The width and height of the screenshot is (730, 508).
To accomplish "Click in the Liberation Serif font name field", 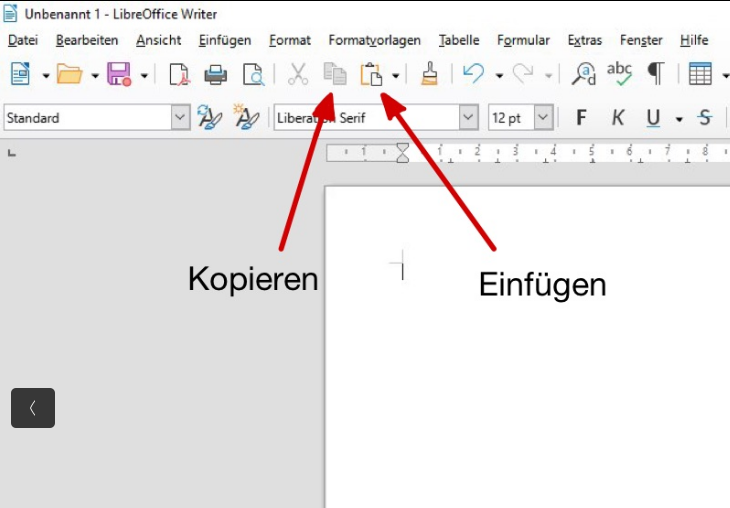I will click(365, 118).
